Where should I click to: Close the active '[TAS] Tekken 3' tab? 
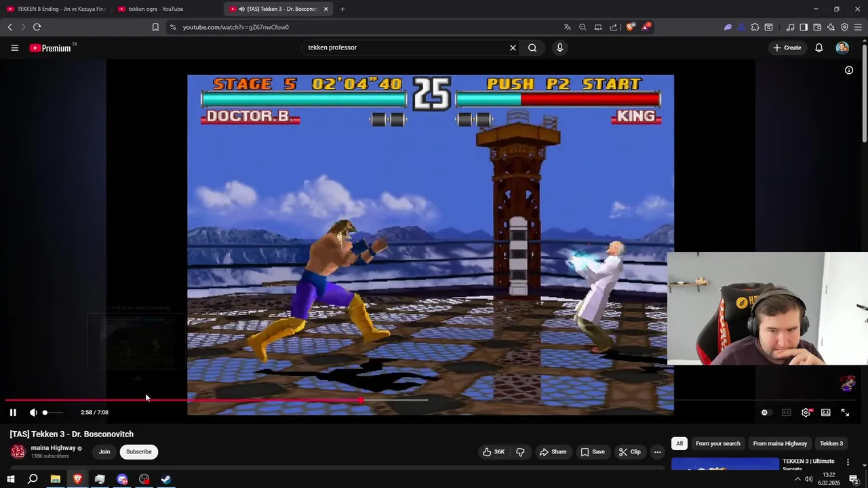click(326, 9)
